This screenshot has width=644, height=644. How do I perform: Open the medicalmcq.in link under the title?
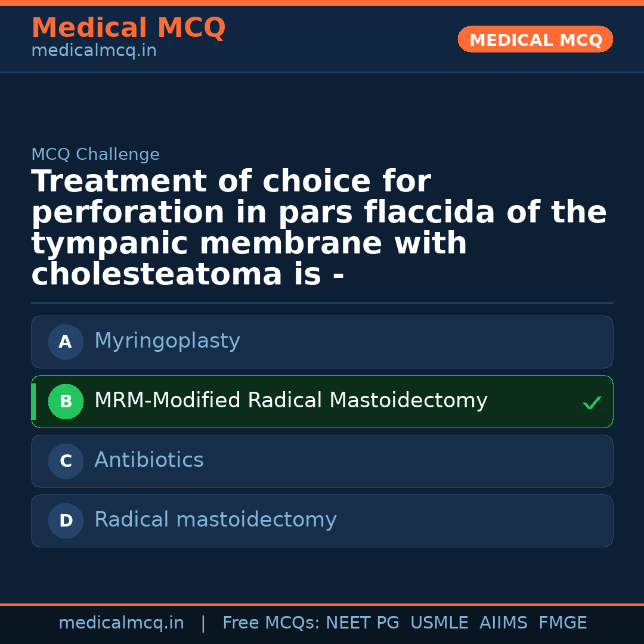point(94,51)
